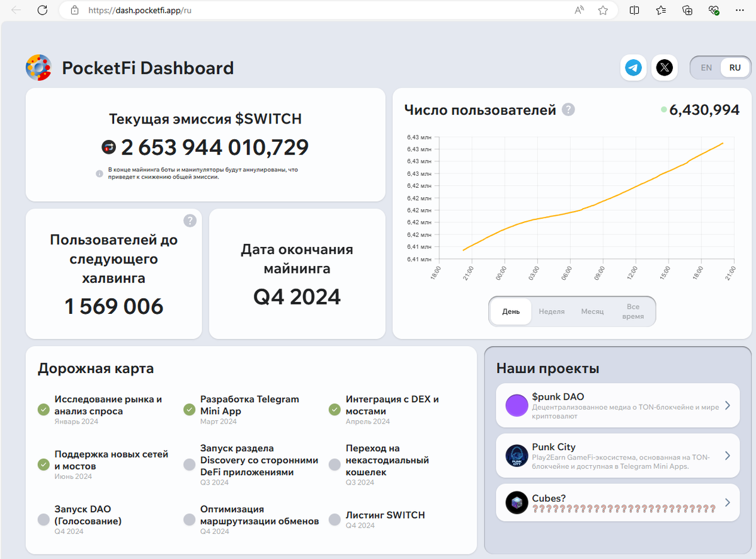Click the Текущая эмиссия $SWITCH heading
756x559 pixels.
click(x=205, y=118)
